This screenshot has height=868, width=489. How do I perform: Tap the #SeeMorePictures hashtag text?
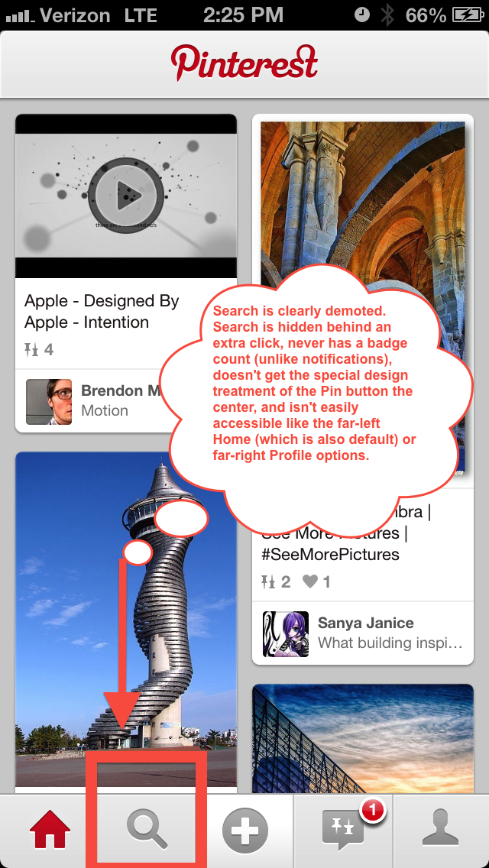tap(330, 554)
